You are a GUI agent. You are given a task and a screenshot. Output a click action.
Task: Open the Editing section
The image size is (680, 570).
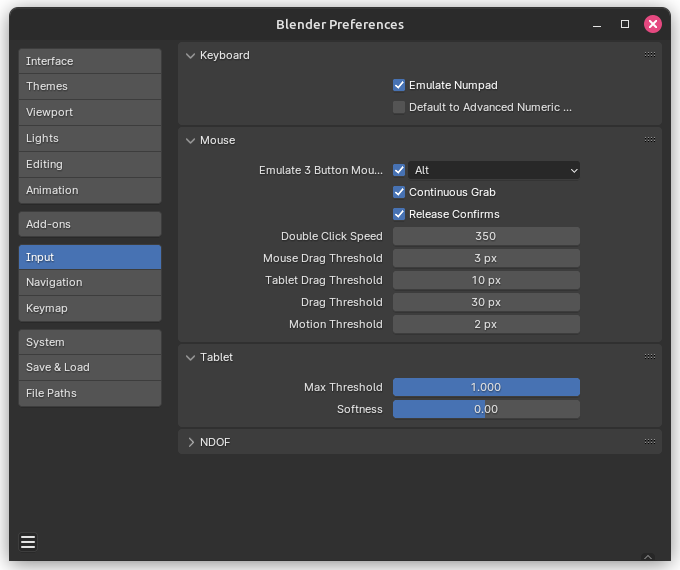(x=90, y=164)
